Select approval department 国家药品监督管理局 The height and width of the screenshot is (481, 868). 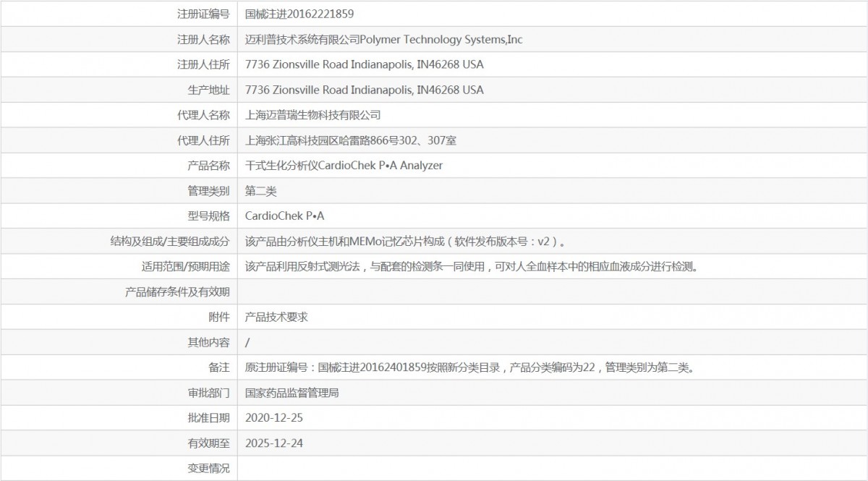point(293,393)
